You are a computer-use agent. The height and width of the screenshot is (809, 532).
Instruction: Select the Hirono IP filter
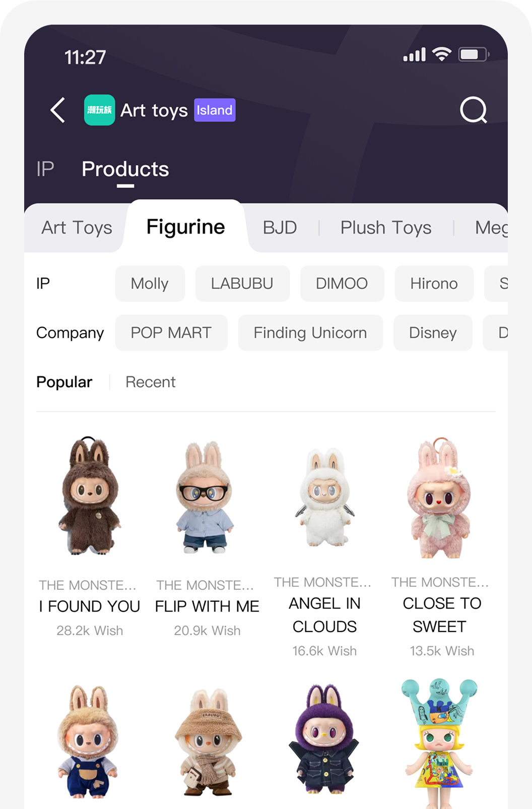click(434, 283)
